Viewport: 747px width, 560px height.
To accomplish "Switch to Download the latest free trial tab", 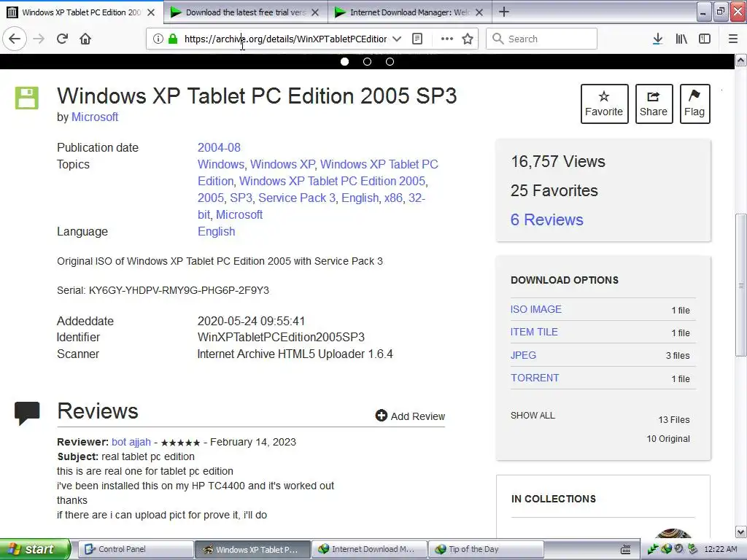I will coord(246,12).
